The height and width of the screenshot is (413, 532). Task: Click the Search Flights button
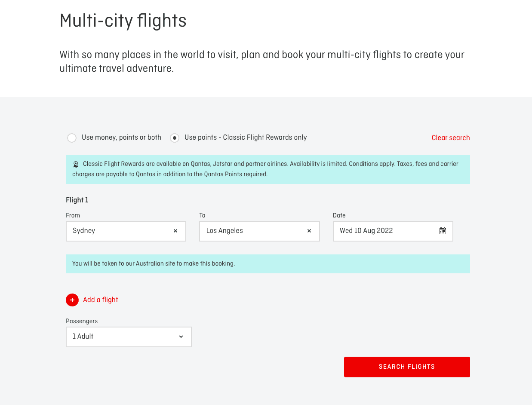pyautogui.click(x=407, y=367)
